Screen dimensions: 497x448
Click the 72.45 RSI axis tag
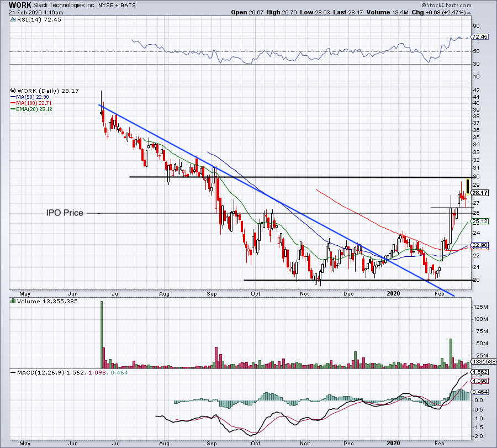coord(479,37)
